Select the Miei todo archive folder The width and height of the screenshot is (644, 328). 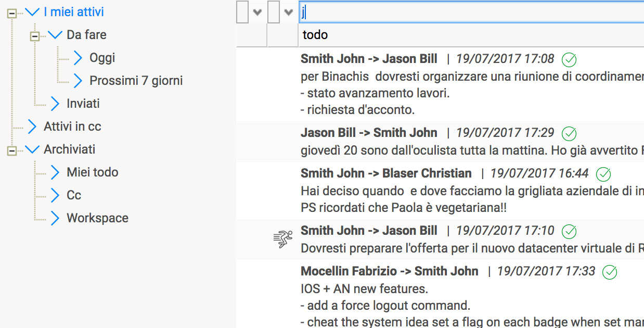point(93,172)
